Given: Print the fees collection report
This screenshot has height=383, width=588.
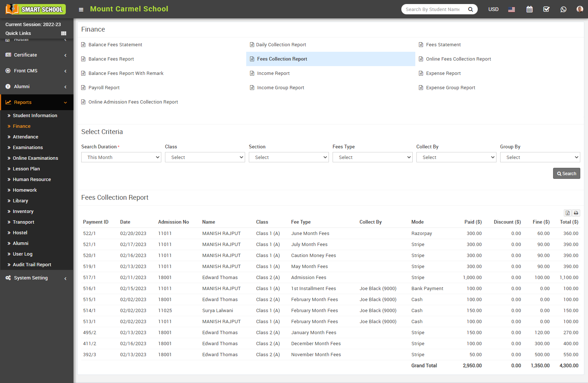Looking at the screenshot, I should (576, 213).
